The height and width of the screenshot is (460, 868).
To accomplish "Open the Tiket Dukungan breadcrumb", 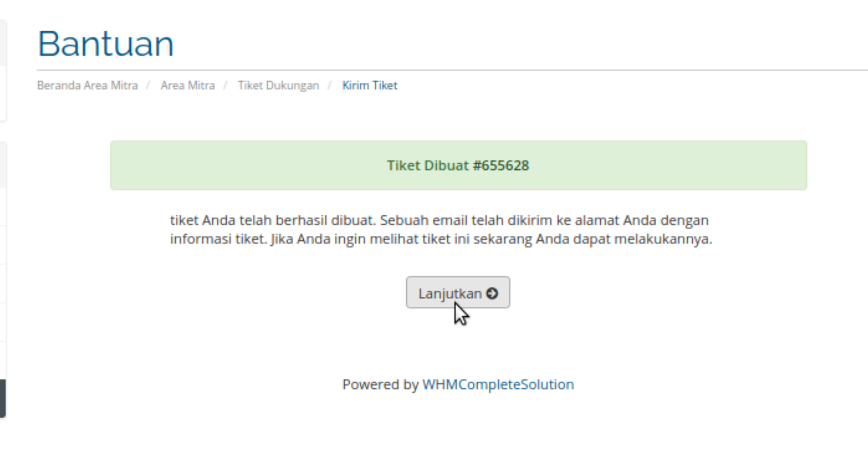I will 278,85.
